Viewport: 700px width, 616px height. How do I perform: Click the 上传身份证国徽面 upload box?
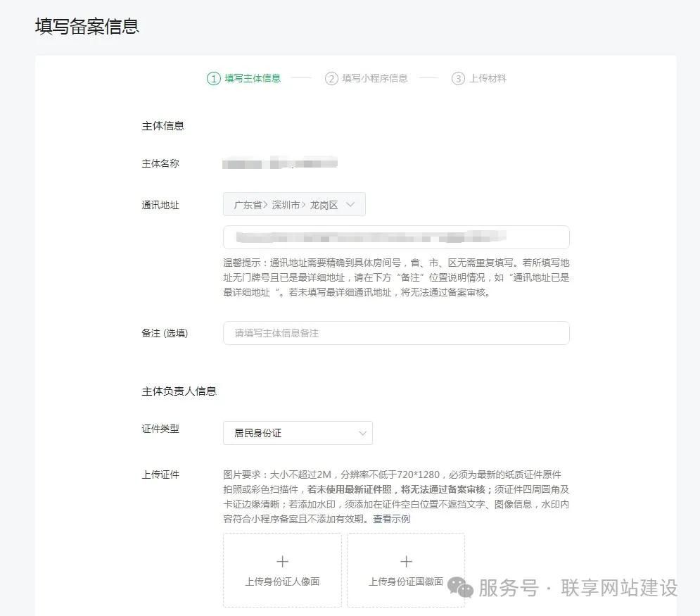coord(406,570)
